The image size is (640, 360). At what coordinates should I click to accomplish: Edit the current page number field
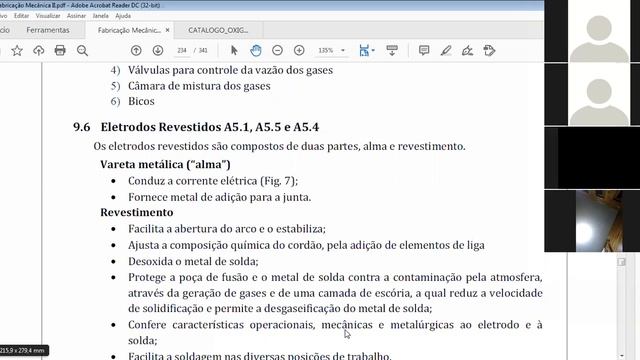(182, 51)
